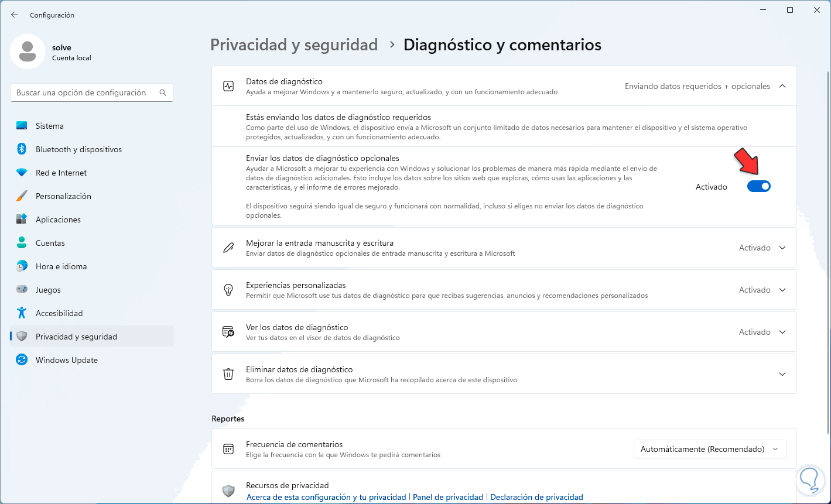Disable optional diagnostic data toggle
The image size is (831, 504).
[x=759, y=187]
